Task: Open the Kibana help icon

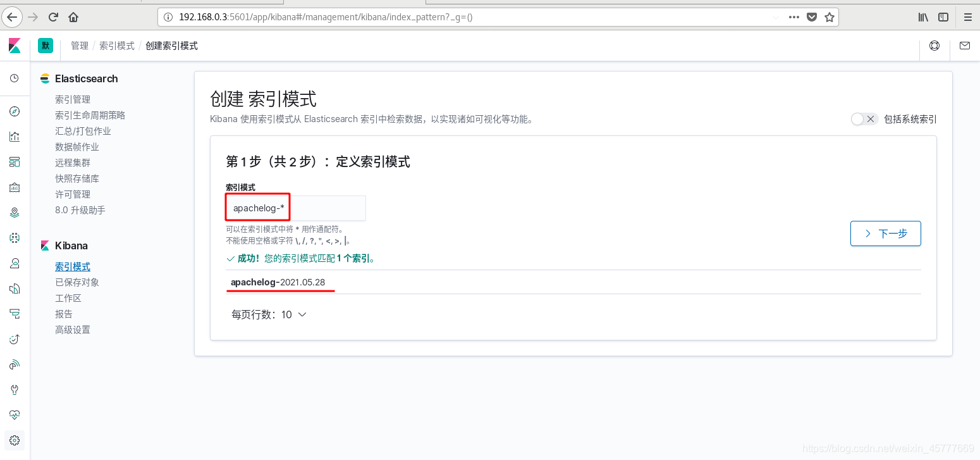Action: [x=934, y=46]
